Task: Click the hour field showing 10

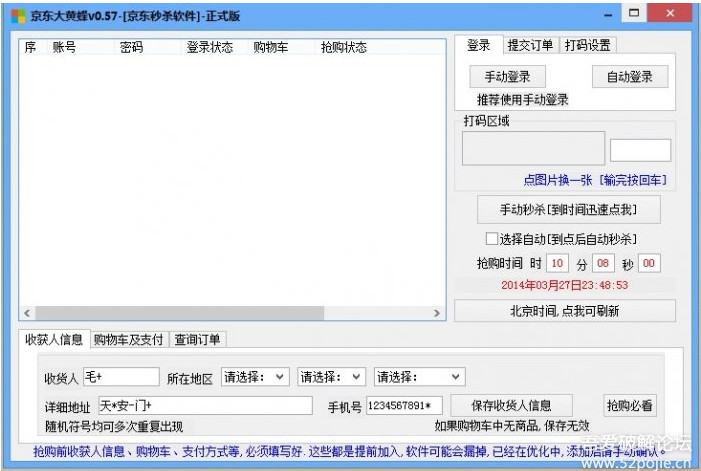Action: click(x=557, y=263)
